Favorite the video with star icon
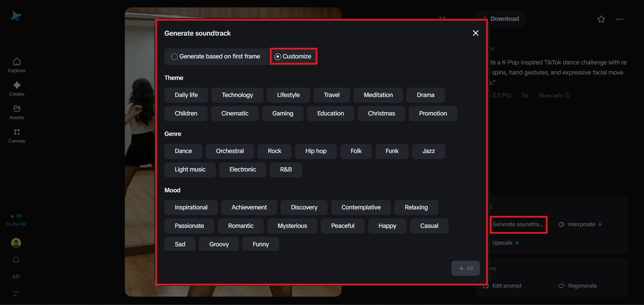 point(601,19)
